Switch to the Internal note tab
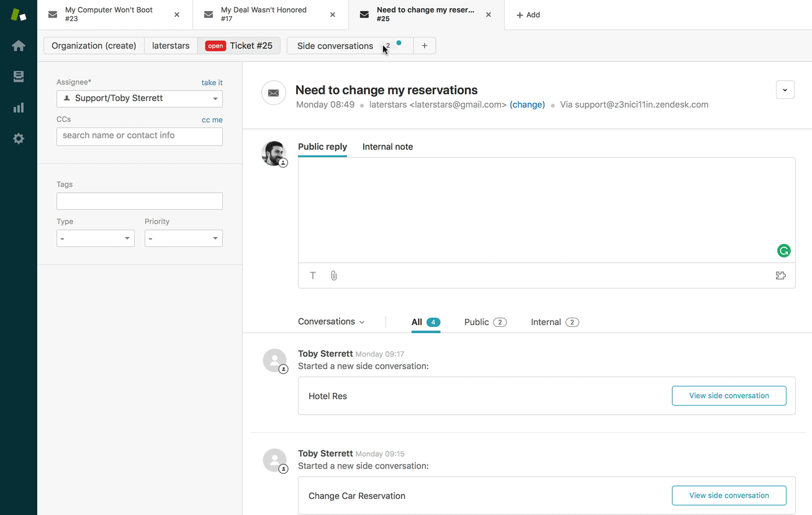This screenshot has height=515, width=812. [x=387, y=147]
